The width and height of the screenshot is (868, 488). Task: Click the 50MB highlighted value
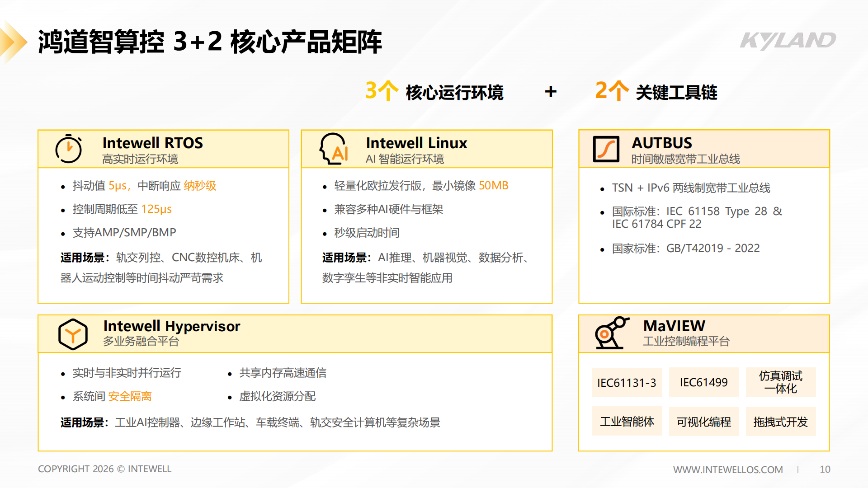click(494, 186)
